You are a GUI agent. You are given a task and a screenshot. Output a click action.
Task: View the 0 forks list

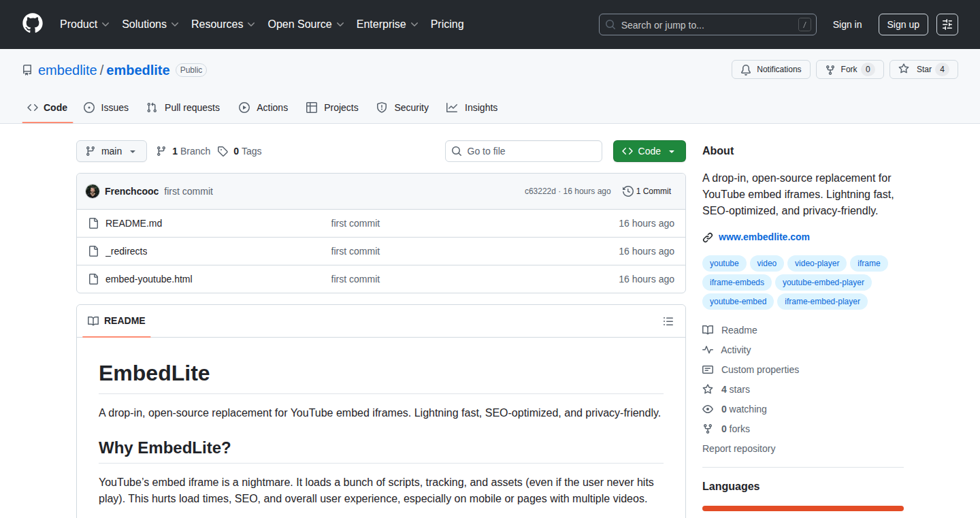pyautogui.click(x=727, y=429)
